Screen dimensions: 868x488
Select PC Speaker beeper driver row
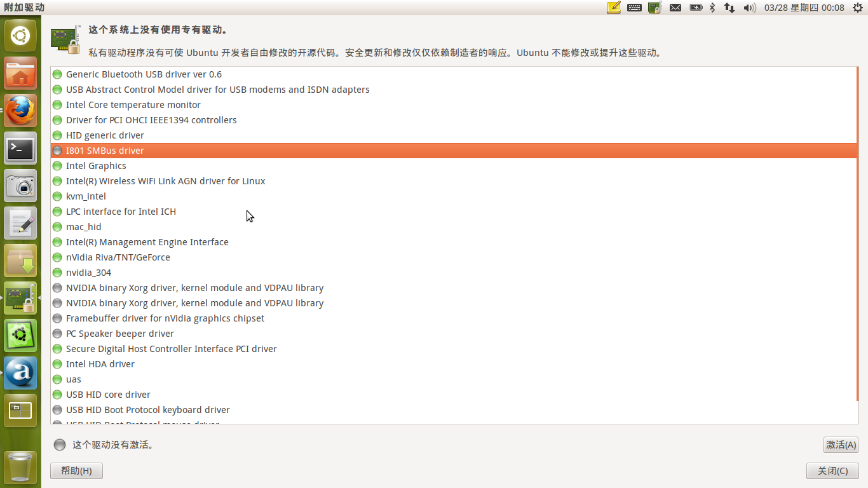click(454, 334)
